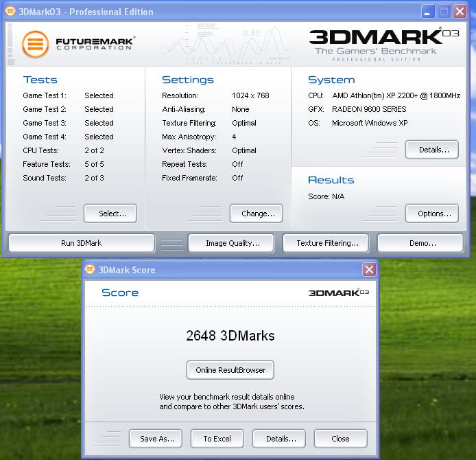476x460 pixels.
Task: Open the Image Quality tool
Action: click(x=231, y=243)
